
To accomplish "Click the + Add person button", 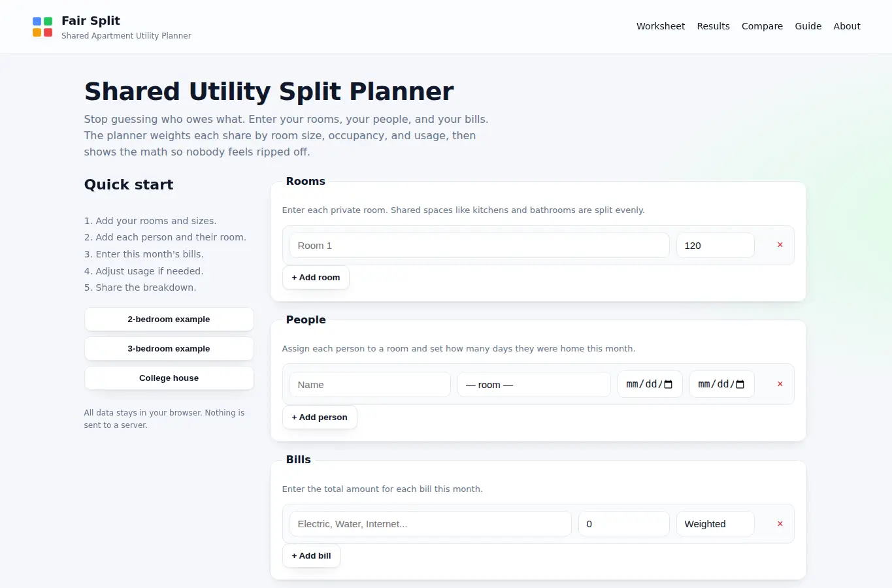I will 320,417.
